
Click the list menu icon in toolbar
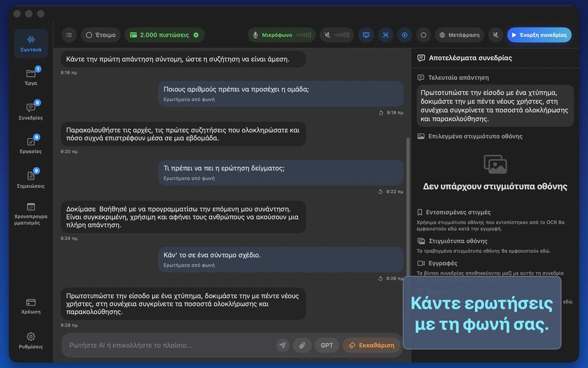click(69, 35)
